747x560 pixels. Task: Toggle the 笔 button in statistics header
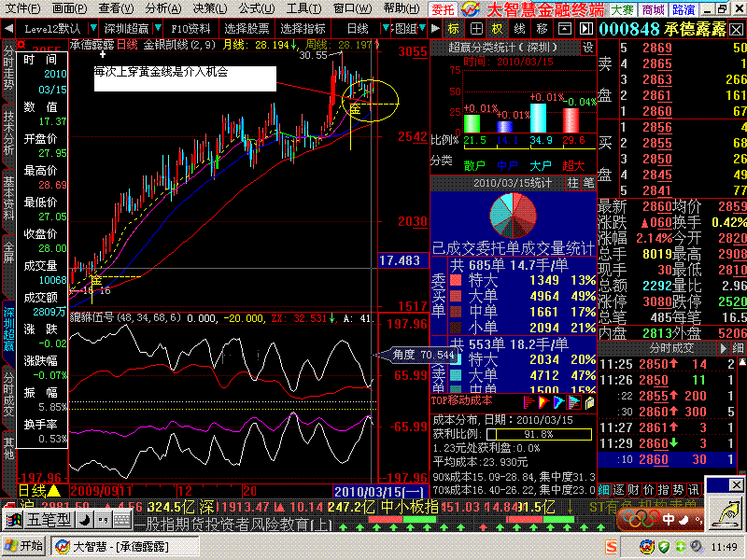(x=588, y=183)
